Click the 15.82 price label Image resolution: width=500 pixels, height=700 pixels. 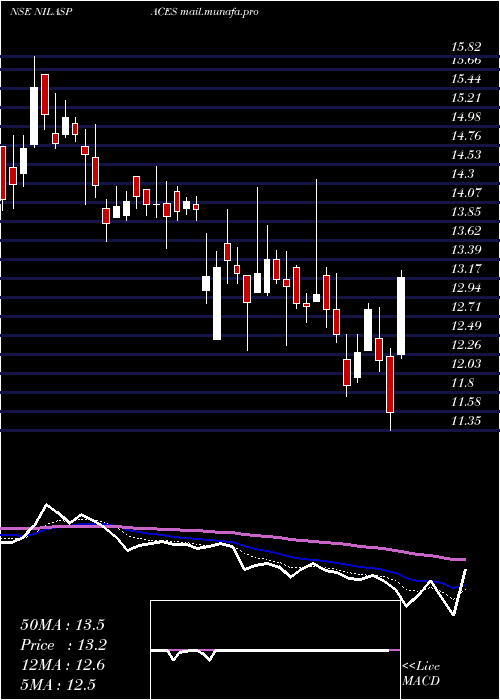[466, 47]
